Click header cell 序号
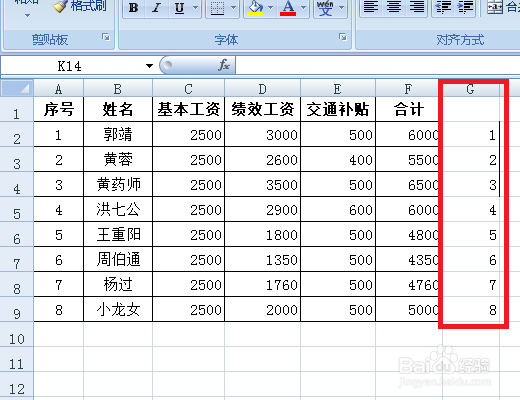The width and height of the screenshot is (520, 400). pyautogui.click(x=59, y=109)
